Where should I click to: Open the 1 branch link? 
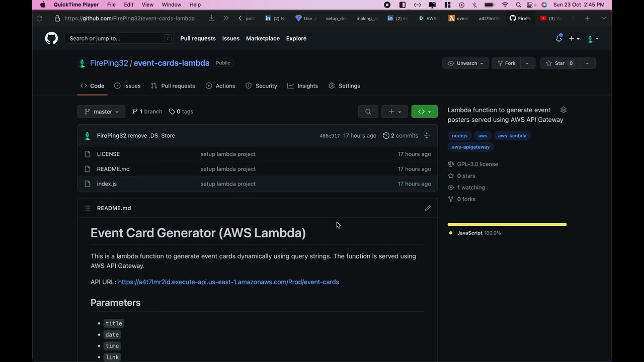tap(147, 112)
